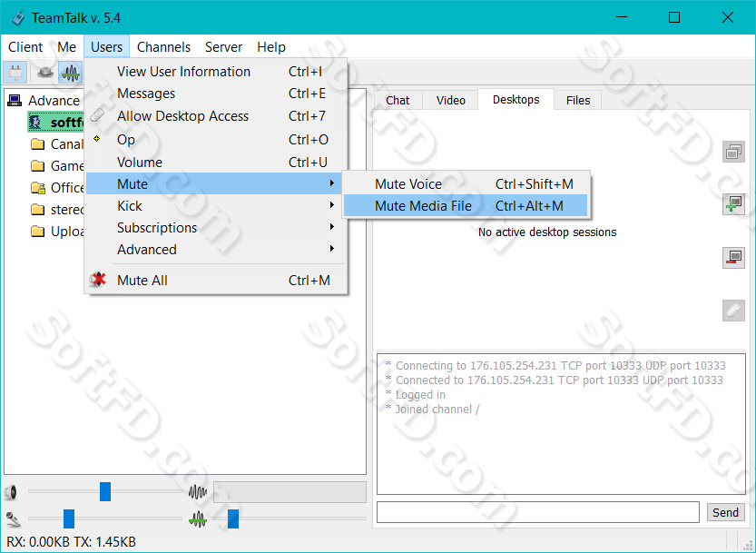Image resolution: width=756 pixels, height=553 pixels.
Task: Open the Channels menu
Action: coord(163,47)
